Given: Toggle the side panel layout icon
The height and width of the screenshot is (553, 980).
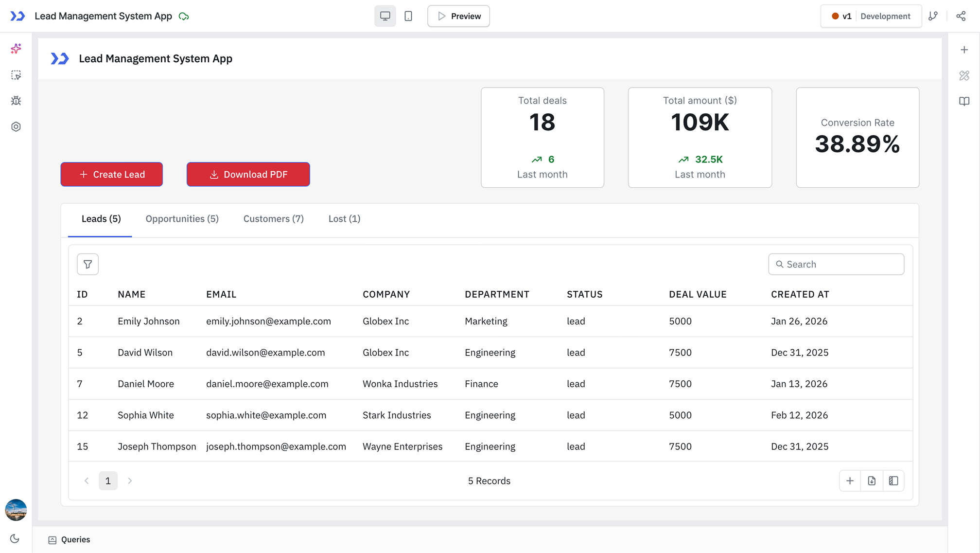Looking at the screenshot, I should click(x=893, y=481).
